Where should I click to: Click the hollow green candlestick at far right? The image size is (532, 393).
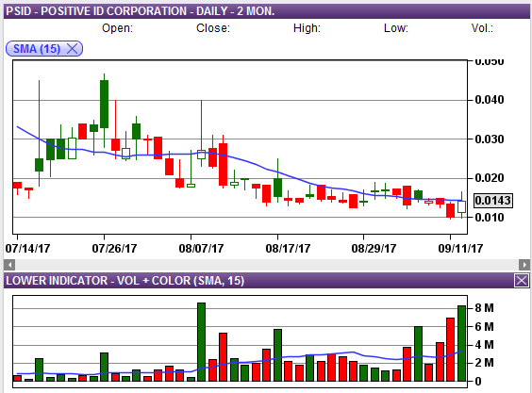(461, 206)
